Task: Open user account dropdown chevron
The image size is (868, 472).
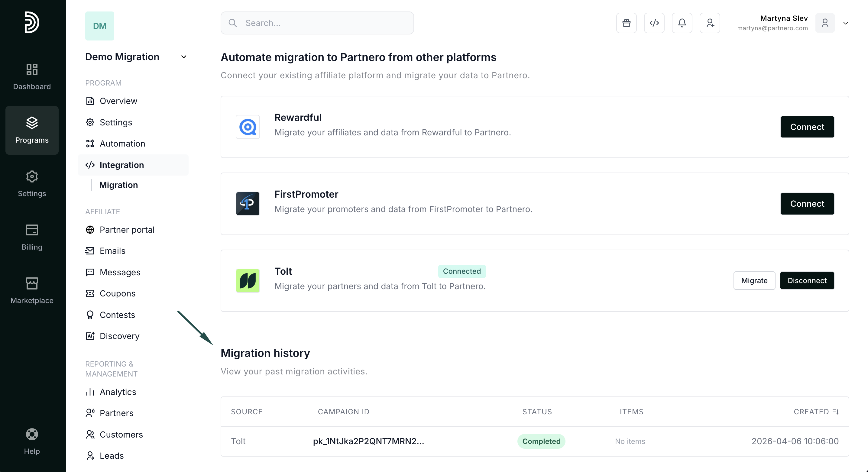Action: coord(845,23)
